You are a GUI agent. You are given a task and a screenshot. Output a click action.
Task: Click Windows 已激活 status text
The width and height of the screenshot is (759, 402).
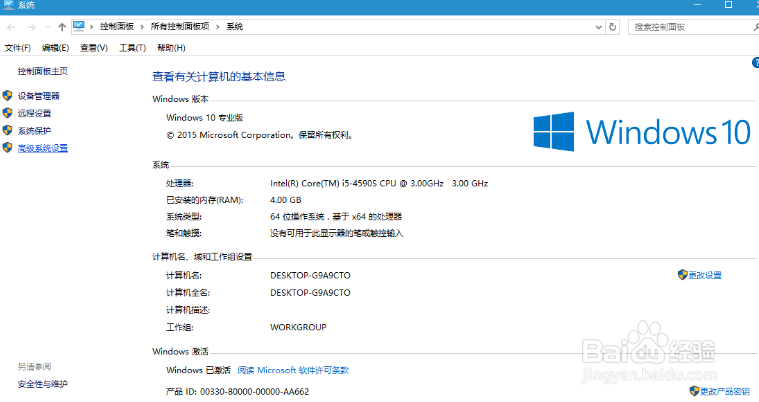coord(198,370)
